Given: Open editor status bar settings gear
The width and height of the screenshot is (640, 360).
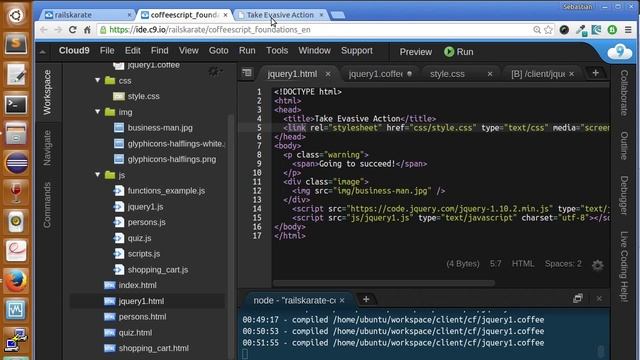Looking at the screenshot, I should [598, 265].
